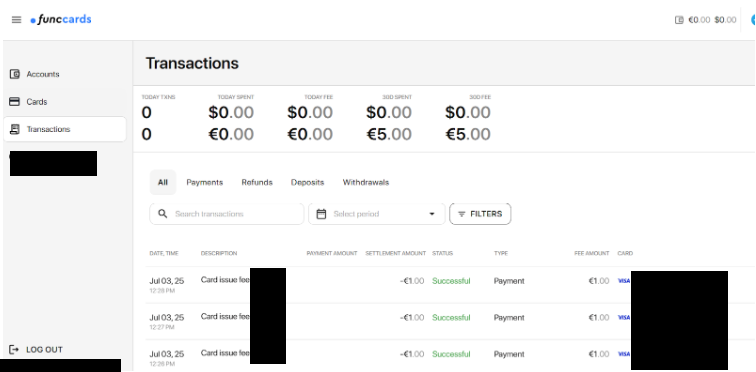Expand the Select period dropdown arrow
Image resolution: width=756 pixels, height=372 pixels.
tap(432, 214)
